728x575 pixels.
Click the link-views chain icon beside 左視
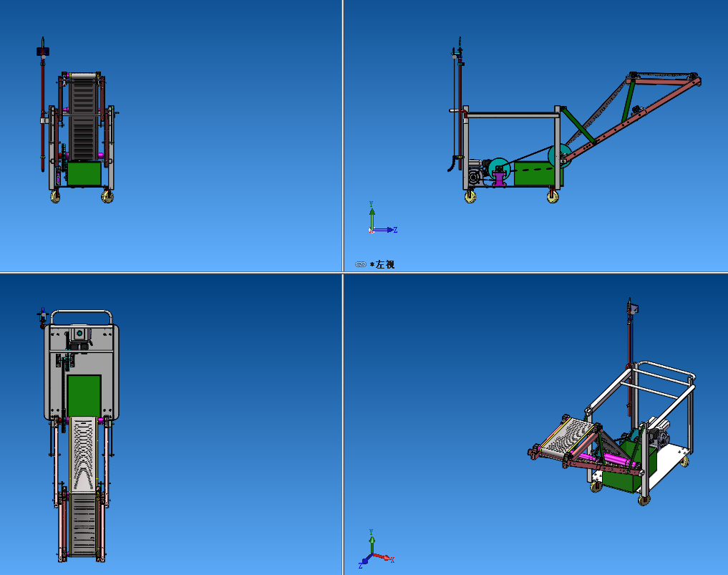click(361, 265)
